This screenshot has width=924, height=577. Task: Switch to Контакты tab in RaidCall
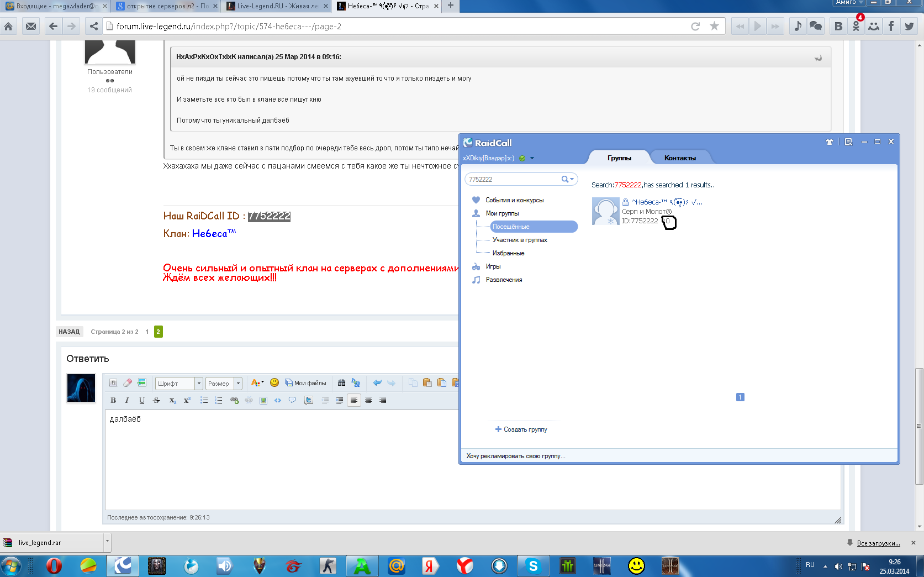coord(680,158)
